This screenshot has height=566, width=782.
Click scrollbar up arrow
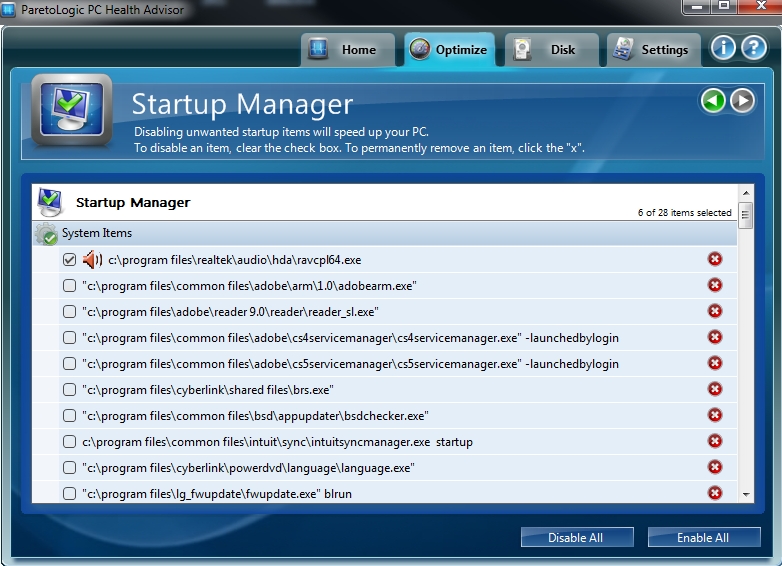click(746, 193)
